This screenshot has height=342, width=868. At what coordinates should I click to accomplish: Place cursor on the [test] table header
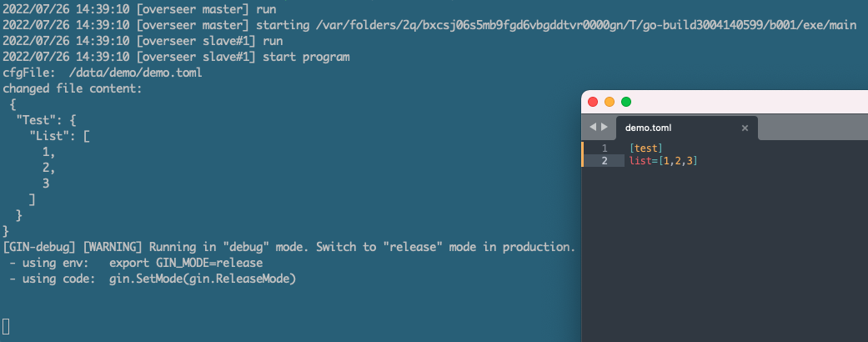(646, 148)
